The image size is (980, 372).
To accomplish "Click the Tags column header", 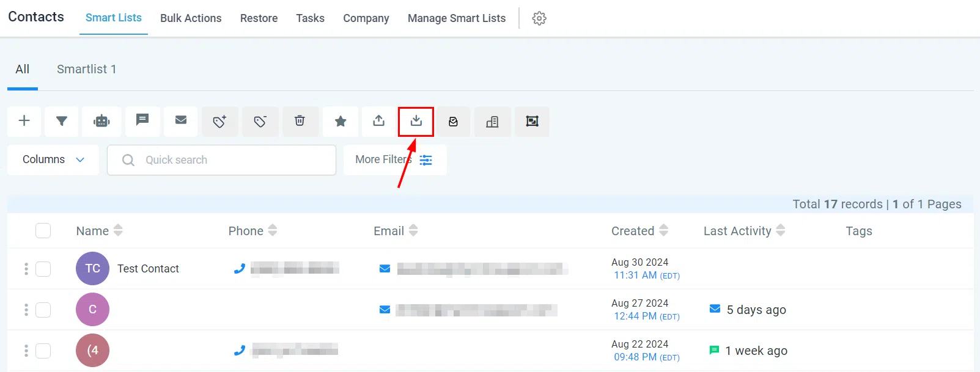I will point(859,231).
